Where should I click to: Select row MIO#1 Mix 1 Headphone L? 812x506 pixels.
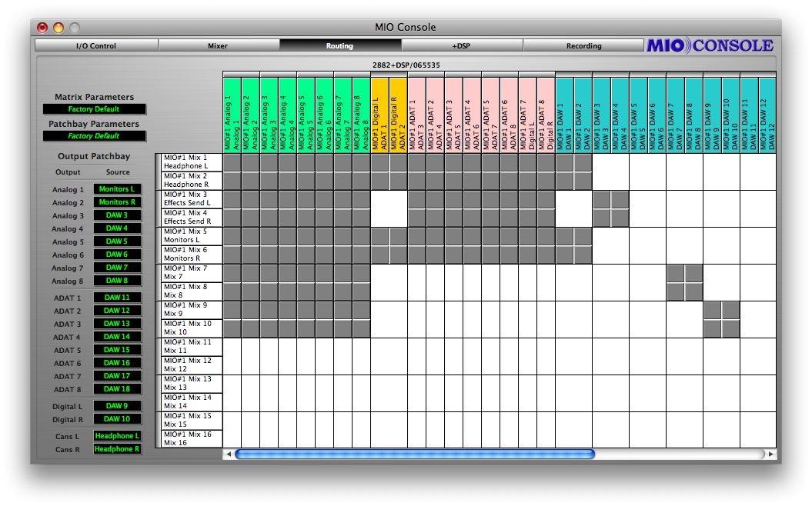[x=192, y=162]
